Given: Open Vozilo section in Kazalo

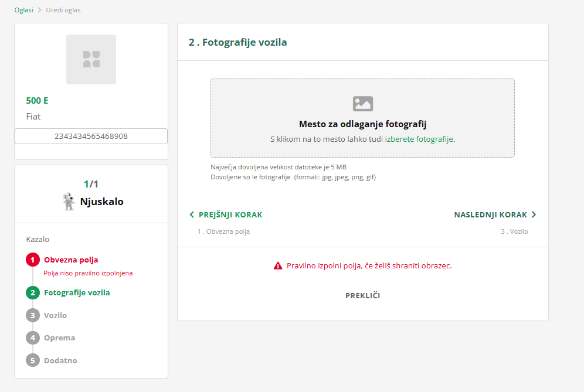Looking at the screenshot, I should click(55, 315).
